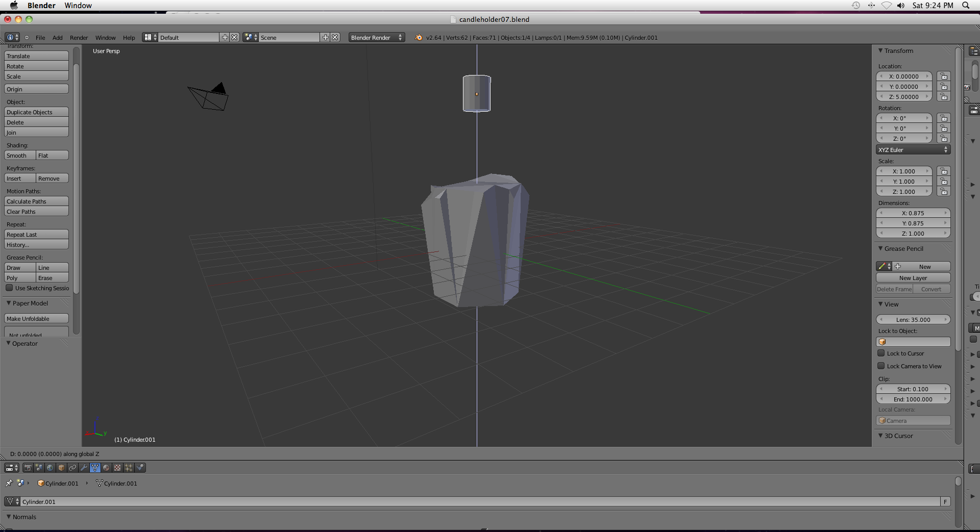This screenshot has width=980, height=532.
Task: Open the Render menu
Action: point(79,38)
